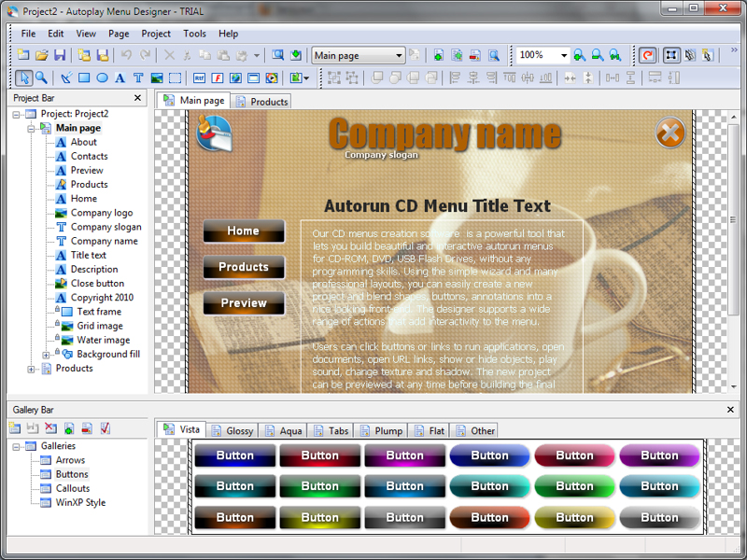Select the Rectangle shape tool
Screen dimensions: 747x560
[x=84, y=77]
